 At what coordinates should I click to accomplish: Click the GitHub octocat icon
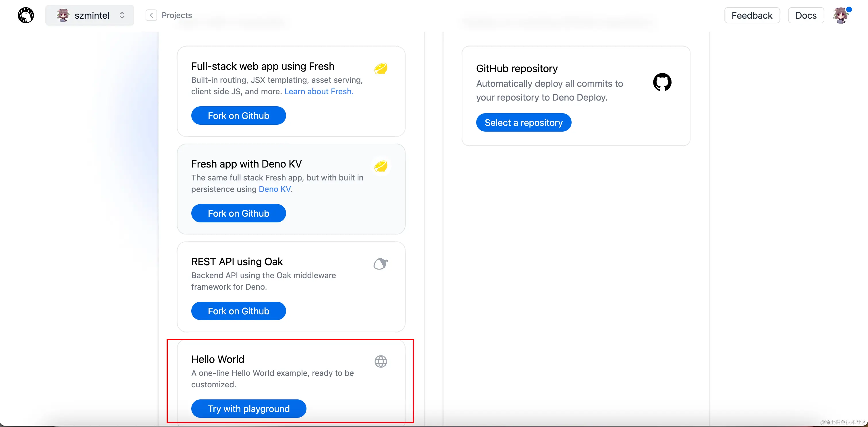click(662, 82)
